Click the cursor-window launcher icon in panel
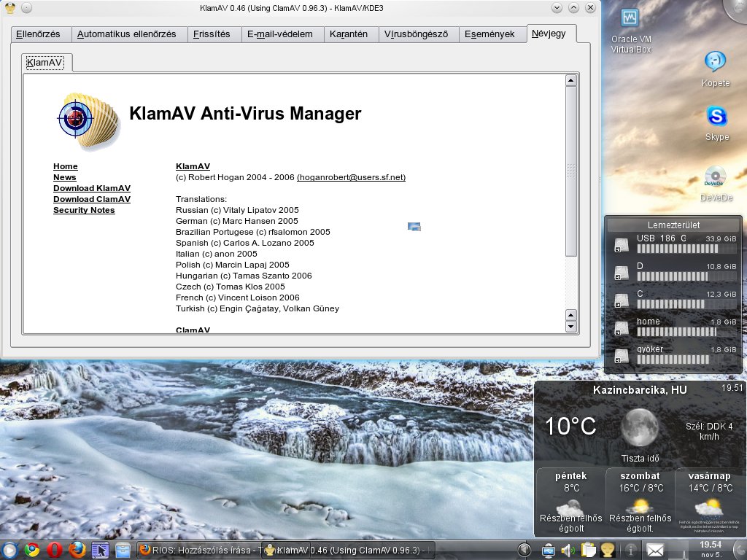This screenshot has height=560, width=747. [x=100, y=551]
